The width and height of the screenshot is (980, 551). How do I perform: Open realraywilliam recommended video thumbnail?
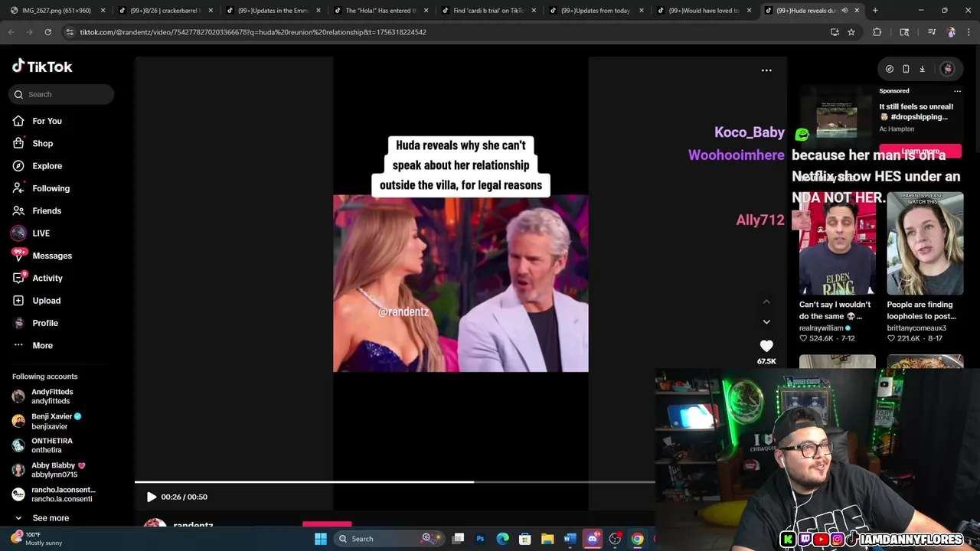tap(838, 243)
